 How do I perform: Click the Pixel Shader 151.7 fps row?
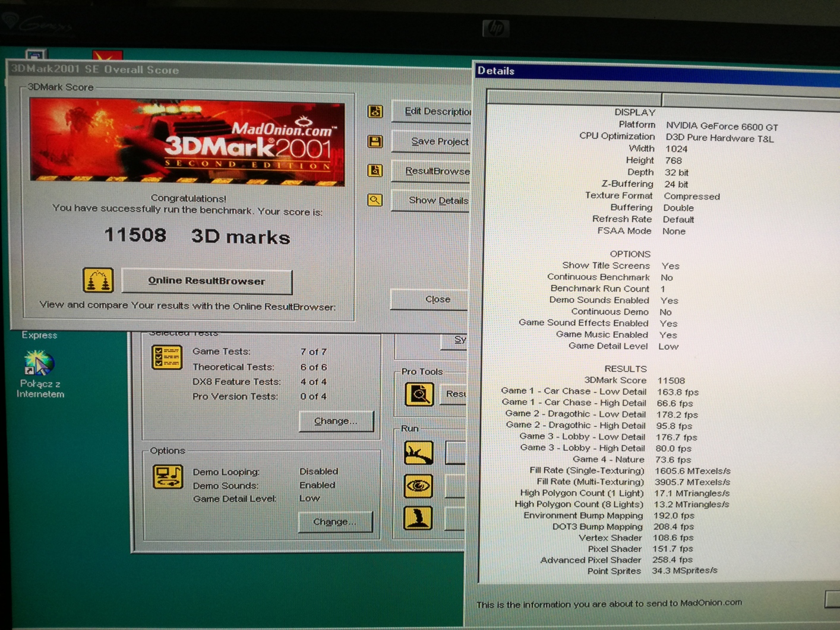click(640, 549)
